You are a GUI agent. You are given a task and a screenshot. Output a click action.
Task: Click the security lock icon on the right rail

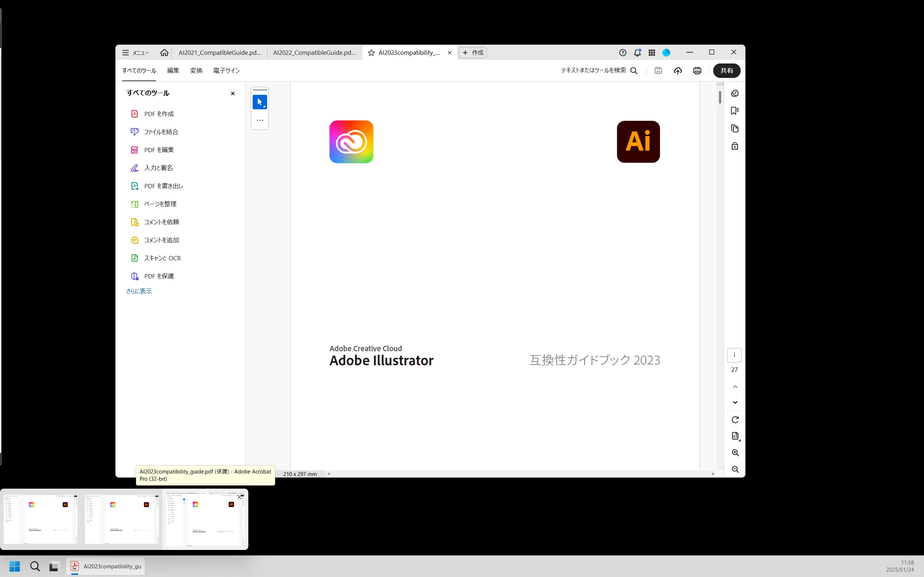[735, 146]
